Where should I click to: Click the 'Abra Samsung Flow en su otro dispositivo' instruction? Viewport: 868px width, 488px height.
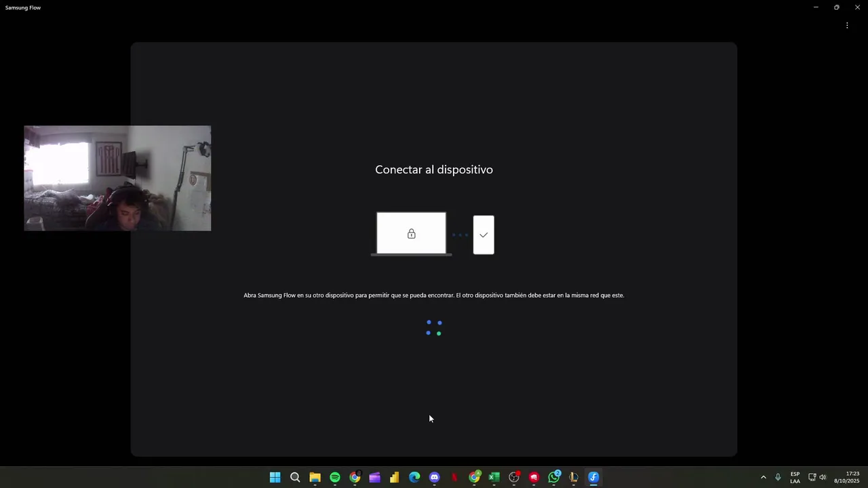tap(434, 295)
